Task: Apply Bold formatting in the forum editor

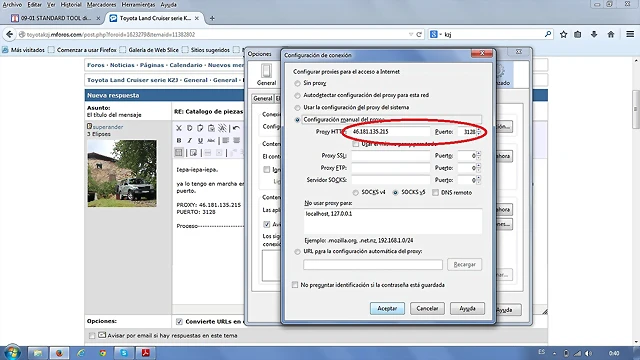Action: coord(179,140)
